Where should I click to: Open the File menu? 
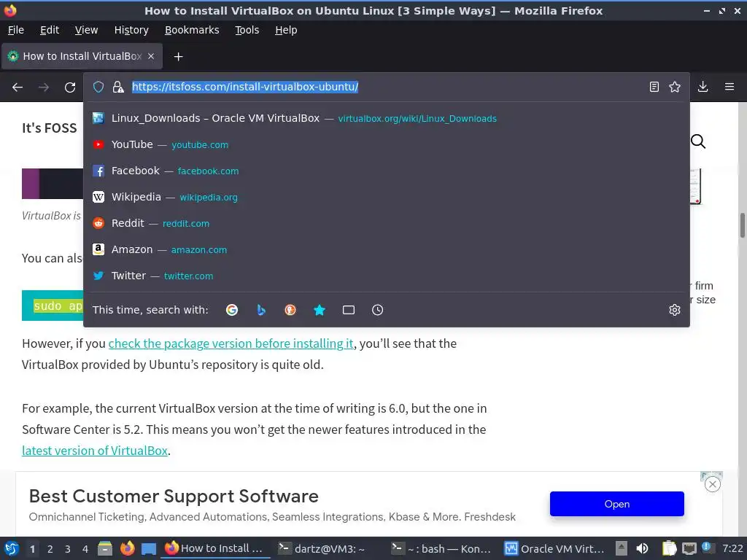point(16,30)
